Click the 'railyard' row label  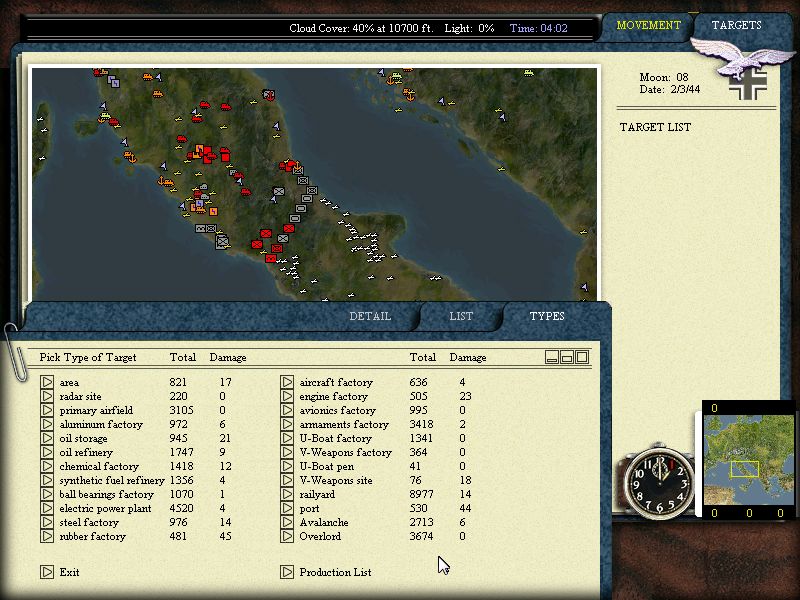pyautogui.click(x=317, y=494)
